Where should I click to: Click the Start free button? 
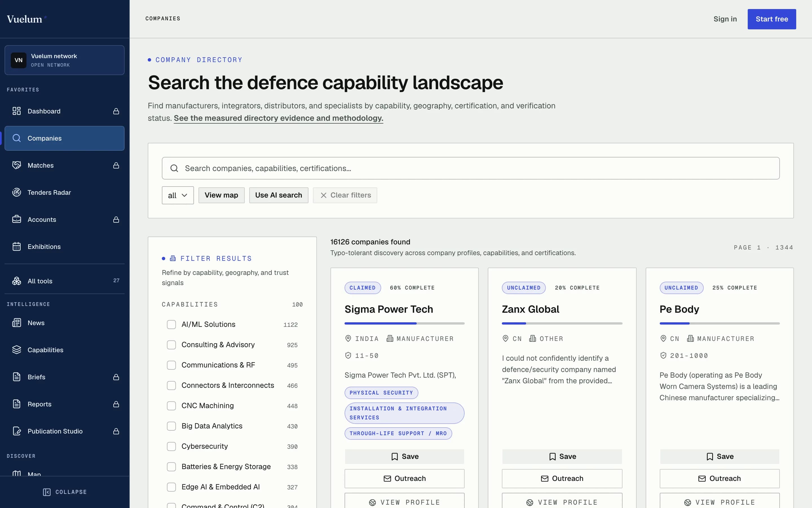pos(771,19)
